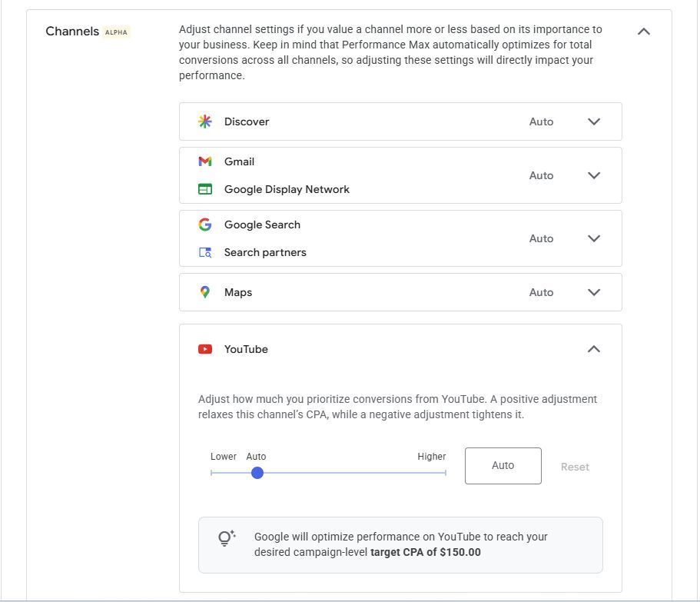Click the Discover channel label

pyautogui.click(x=247, y=121)
